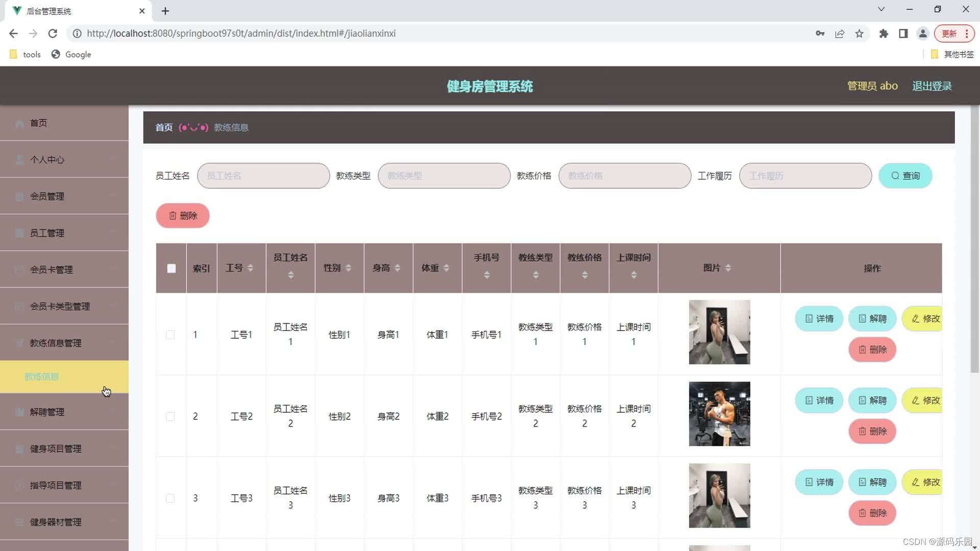Click the 会员管理 sidebar icon
This screenshot has width=980, height=551.
click(x=19, y=196)
